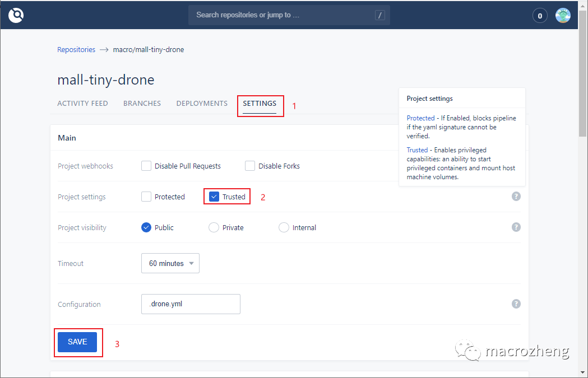Viewport: 588px width, 378px height.
Task: Check the Disable Forks option
Action: 249,166
